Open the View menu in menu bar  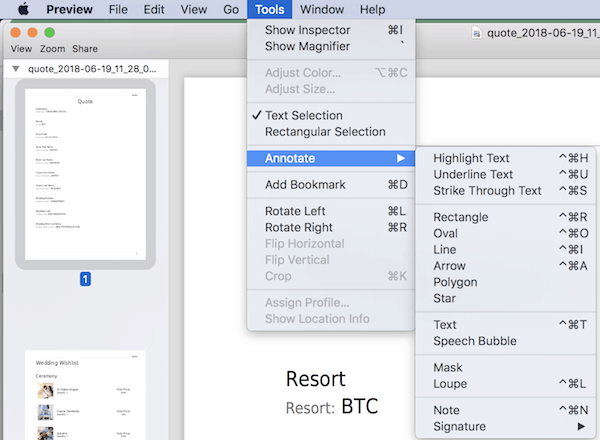pos(194,9)
